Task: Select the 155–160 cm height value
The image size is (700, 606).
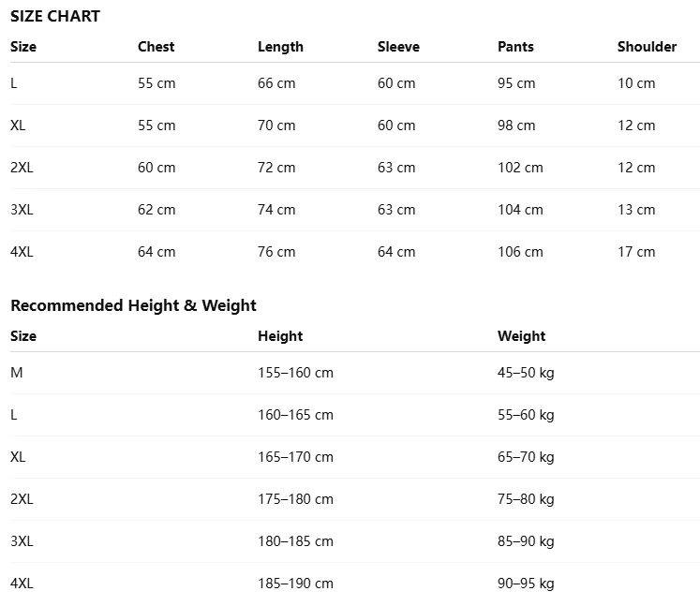Action: coord(295,372)
